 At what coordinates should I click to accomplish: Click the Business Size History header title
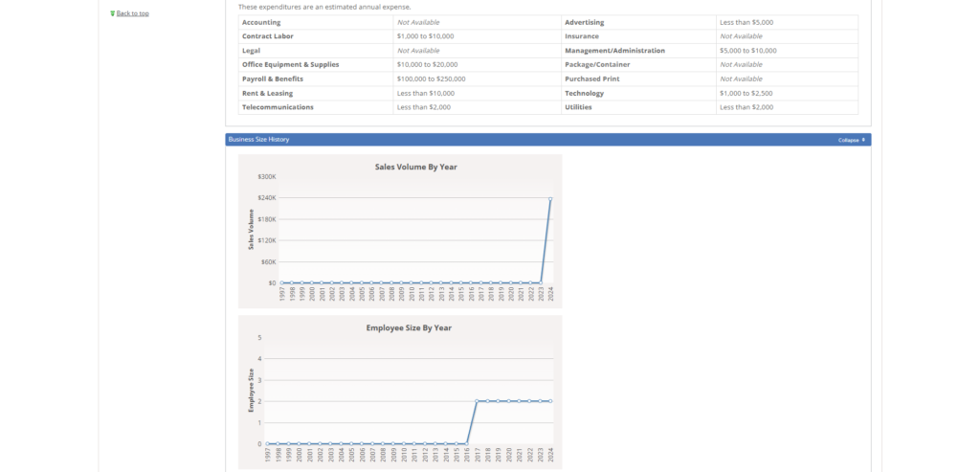click(258, 140)
